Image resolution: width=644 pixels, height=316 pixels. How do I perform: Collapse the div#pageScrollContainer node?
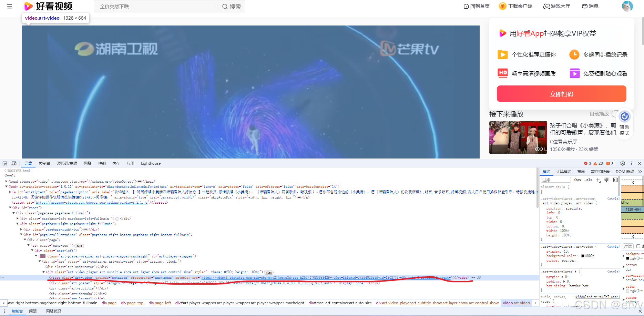click(x=22, y=235)
